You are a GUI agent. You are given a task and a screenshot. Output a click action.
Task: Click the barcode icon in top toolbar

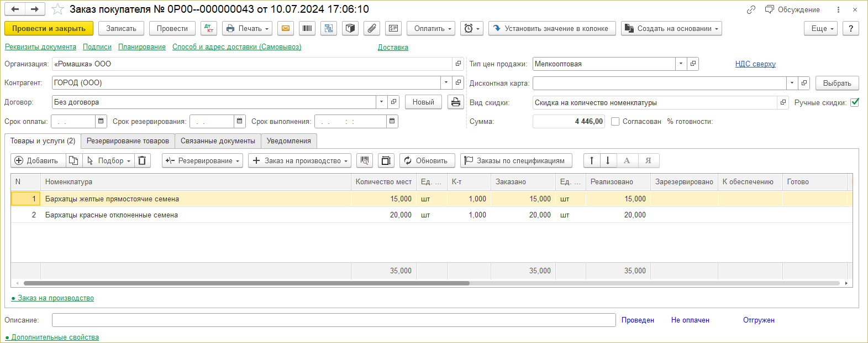[x=307, y=28]
